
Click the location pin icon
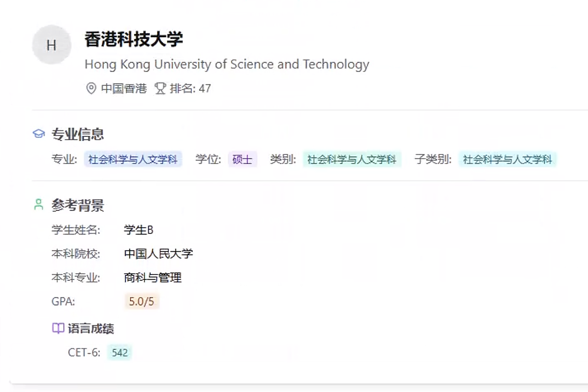coord(91,88)
